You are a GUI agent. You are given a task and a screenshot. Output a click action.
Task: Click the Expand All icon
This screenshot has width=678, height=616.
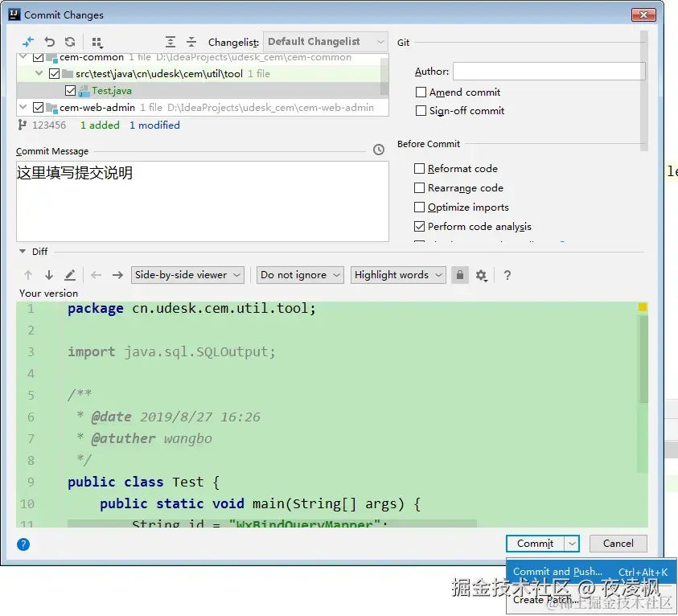[x=171, y=42]
